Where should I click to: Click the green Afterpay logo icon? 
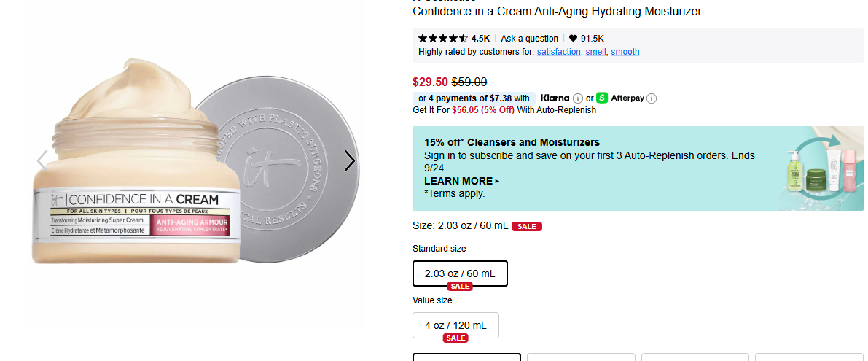pyautogui.click(x=602, y=98)
